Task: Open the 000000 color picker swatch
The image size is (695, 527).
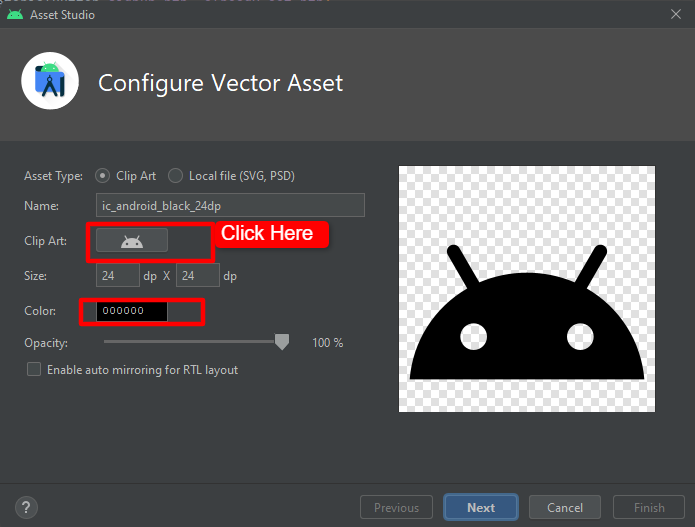Action: point(132,311)
